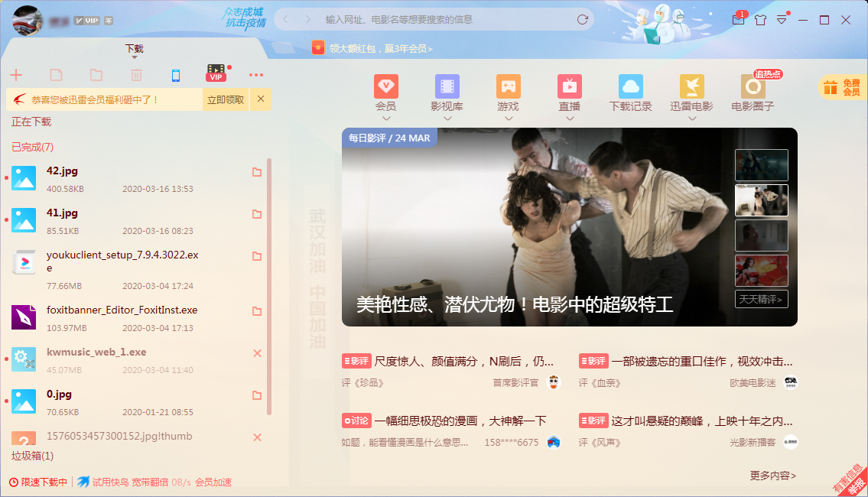Switch to the 下载 tab

click(133, 47)
